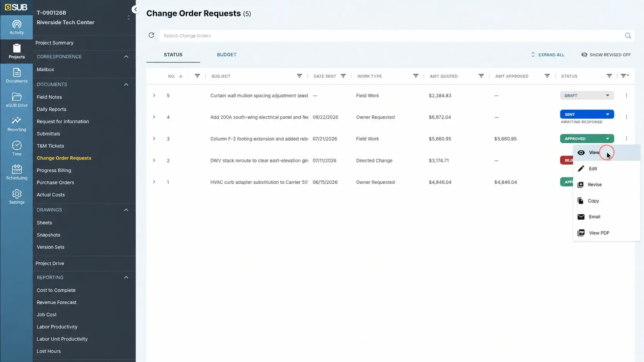This screenshot has width=644, height=362.
Task: Open eSUB Drive in sidebar
Action: 17,100
